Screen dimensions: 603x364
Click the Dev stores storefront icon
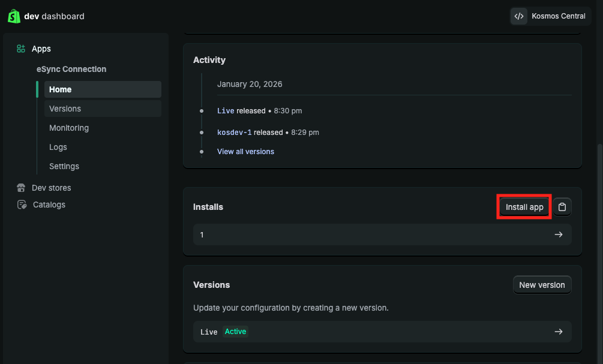click(x=22, y=188)
